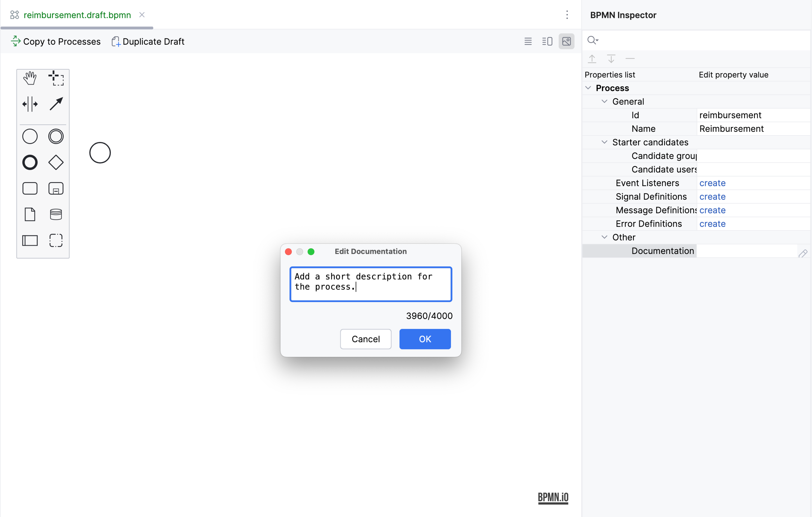Collapse the Process properties group

[x=588, y=88]
